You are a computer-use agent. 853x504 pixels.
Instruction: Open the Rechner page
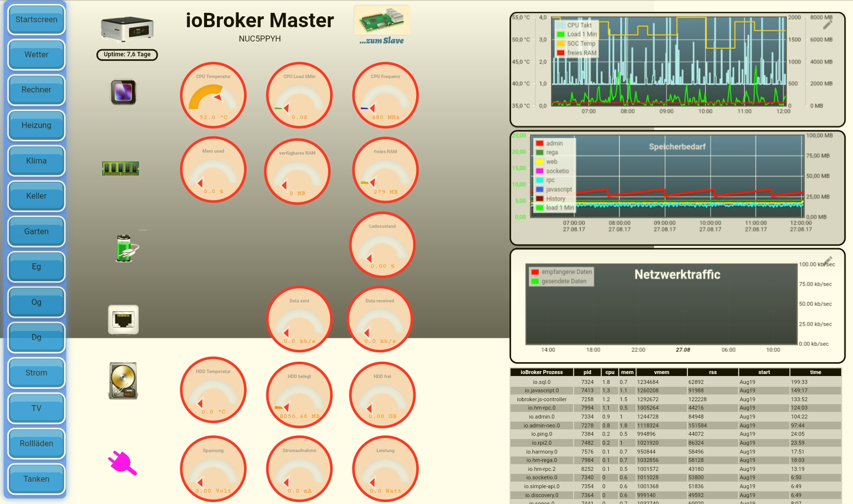(x=37, y=90)
